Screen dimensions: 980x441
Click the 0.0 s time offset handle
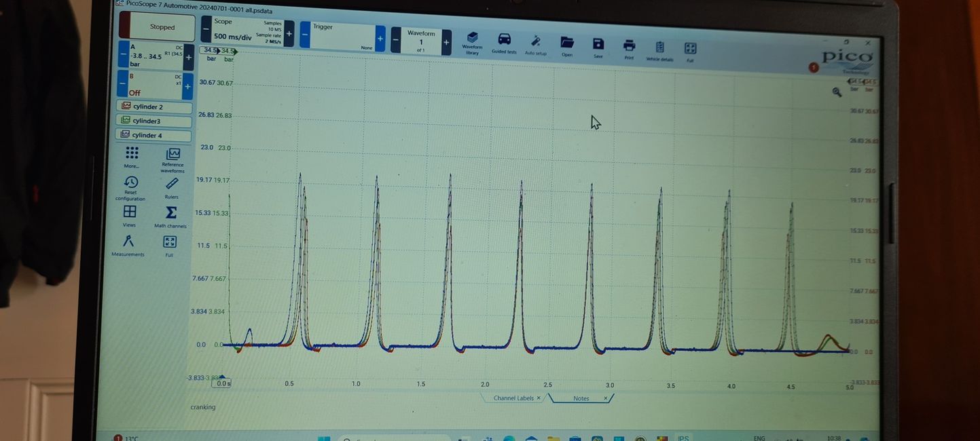coord(223,383)
